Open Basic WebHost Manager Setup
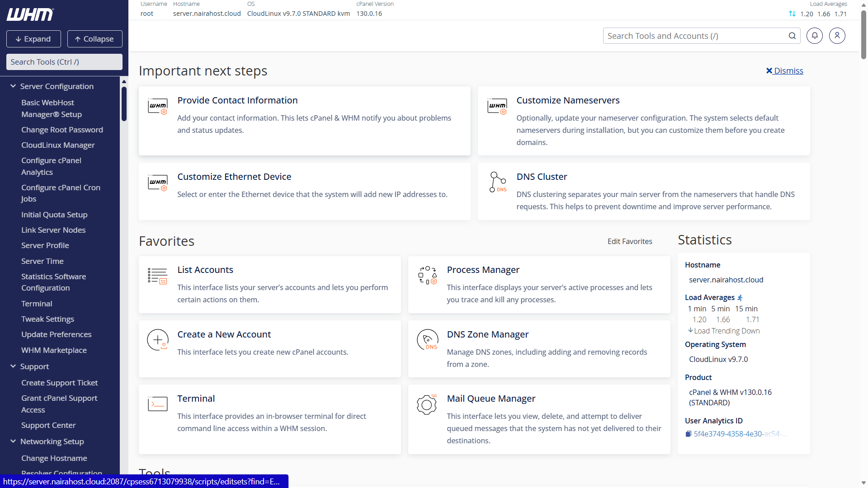This screenshot has height=488, width=868. (x=52, y=108)
